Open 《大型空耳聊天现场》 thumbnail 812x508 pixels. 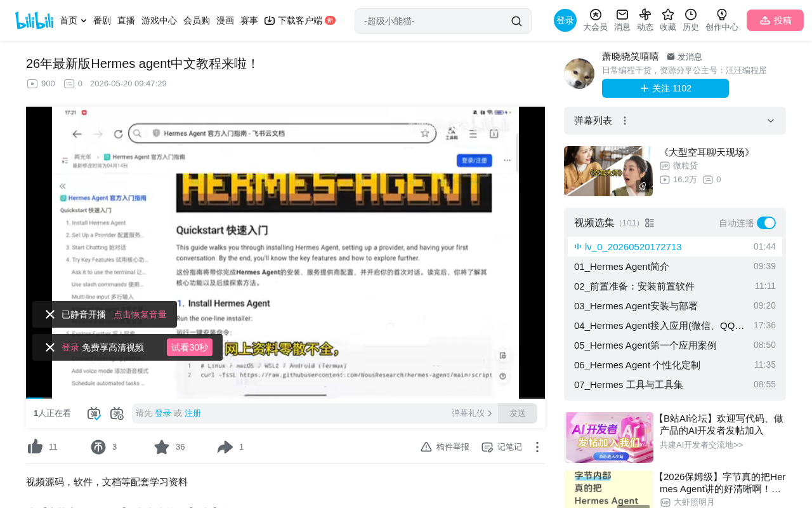[x=608, y=171]
